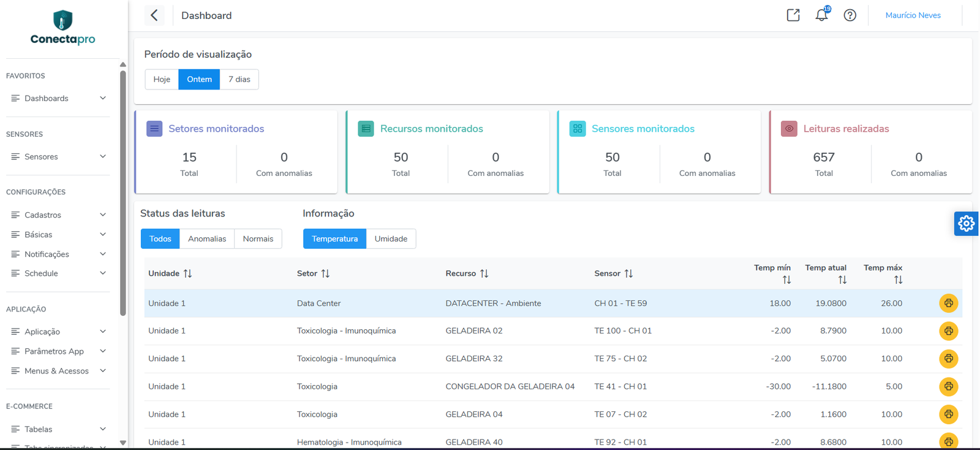Select the TE 100 - CH 01 sensor cell
Viewport: 980px width, 450px height.
623,331
